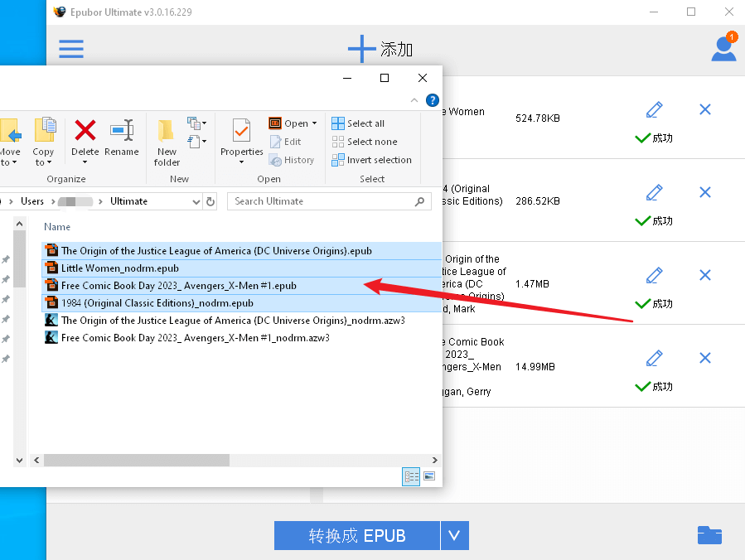Remove the Little Women book row

coord(705,109)
